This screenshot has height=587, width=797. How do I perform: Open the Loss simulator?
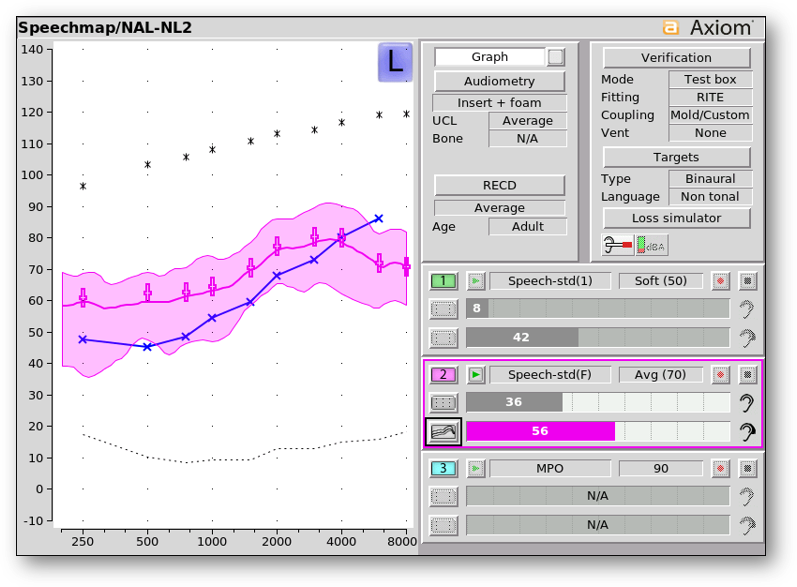[676, 219]
